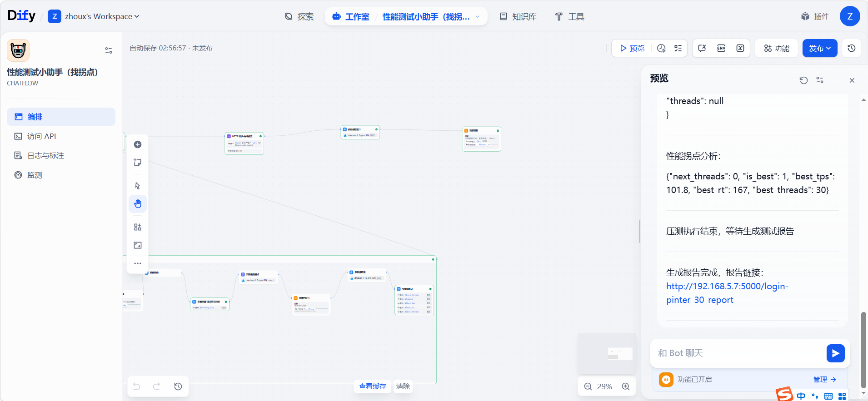
Task: Open the 日志与标注 sidebar item
Action: [x=45, y=156]
